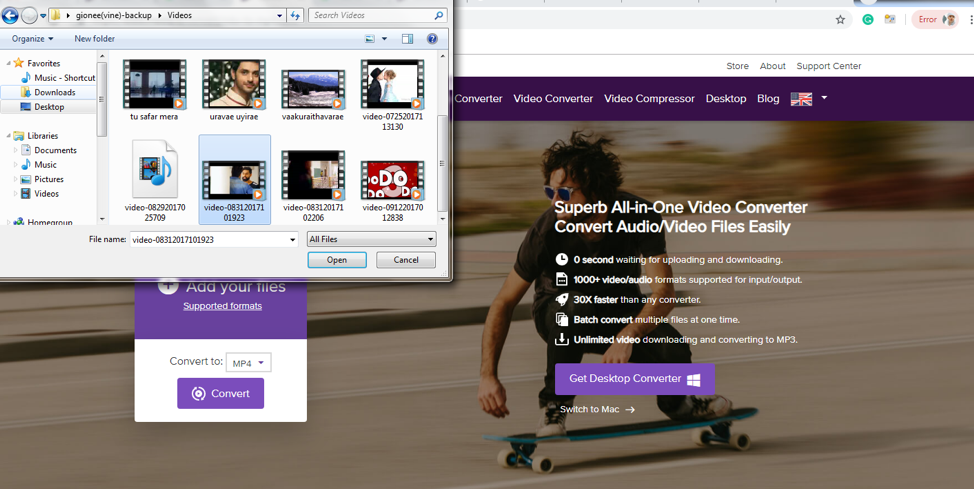The width and height of the screenshot is (974, 489).
Task: Click the Chrome Error profile button
Action: pyautogui.click(x=935, y=20)
